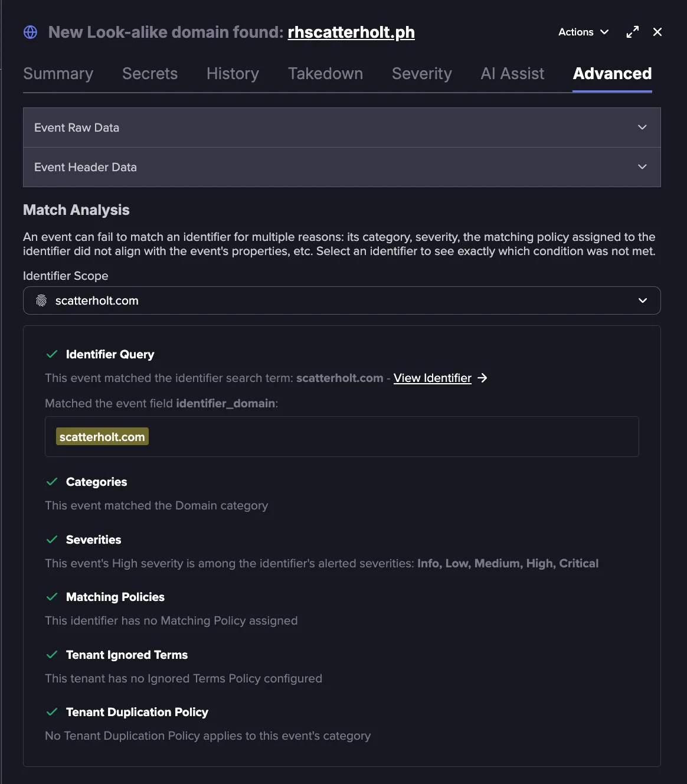Switch to the AI Assist tab
Image resolution: width=687 pixels, height=784 pixels.
pyautogui.click(x=512, y=74)
